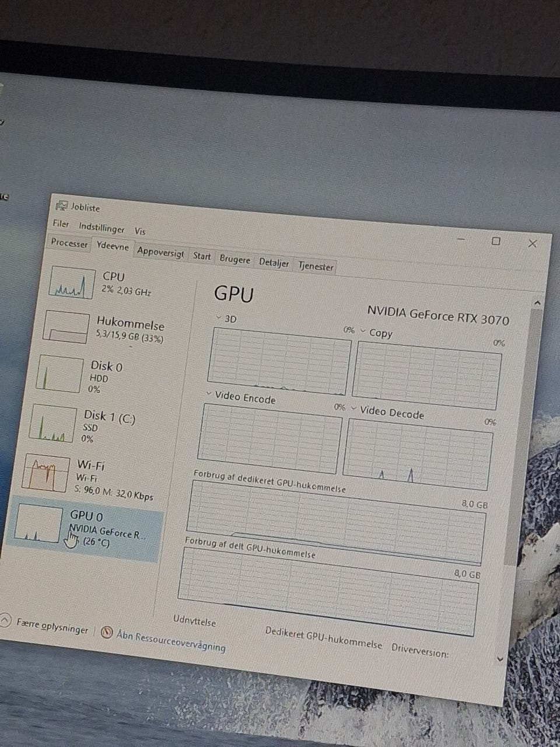Open the Indstillinger menu
This screenshot has height=747, width=560.
(x=101, y=228)
